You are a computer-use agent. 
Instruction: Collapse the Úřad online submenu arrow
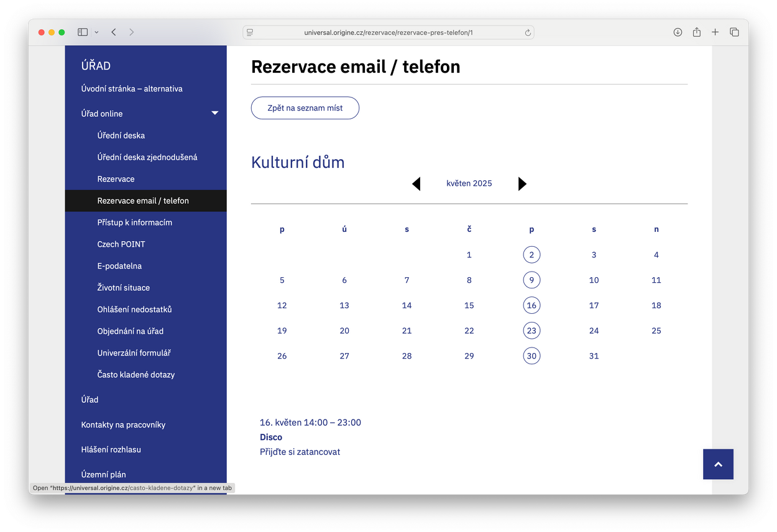tap(215, 113)
